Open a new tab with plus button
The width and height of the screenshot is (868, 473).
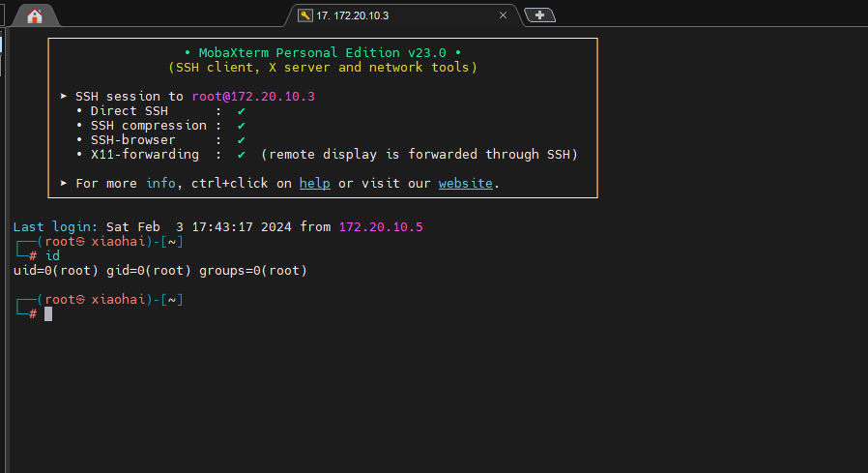click(539, 15)
